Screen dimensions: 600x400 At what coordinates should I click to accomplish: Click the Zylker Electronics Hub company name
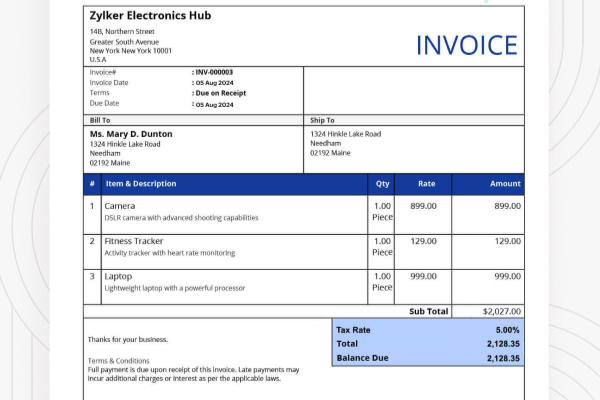tap(150, 16)
